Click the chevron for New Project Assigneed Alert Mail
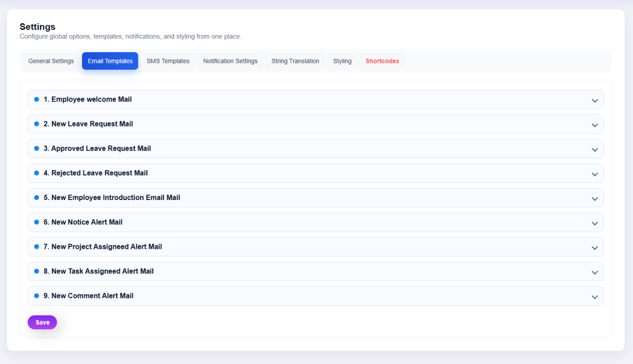633x364 pixels. click(x=595, y=248)
